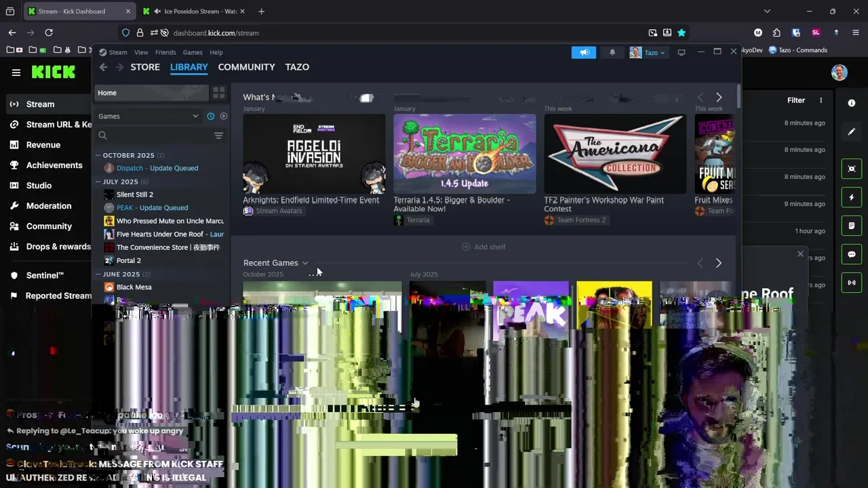This screenshot has width=868, height=488.
Task: Select Black Mesa in game list
Action: tap(134, 287)
